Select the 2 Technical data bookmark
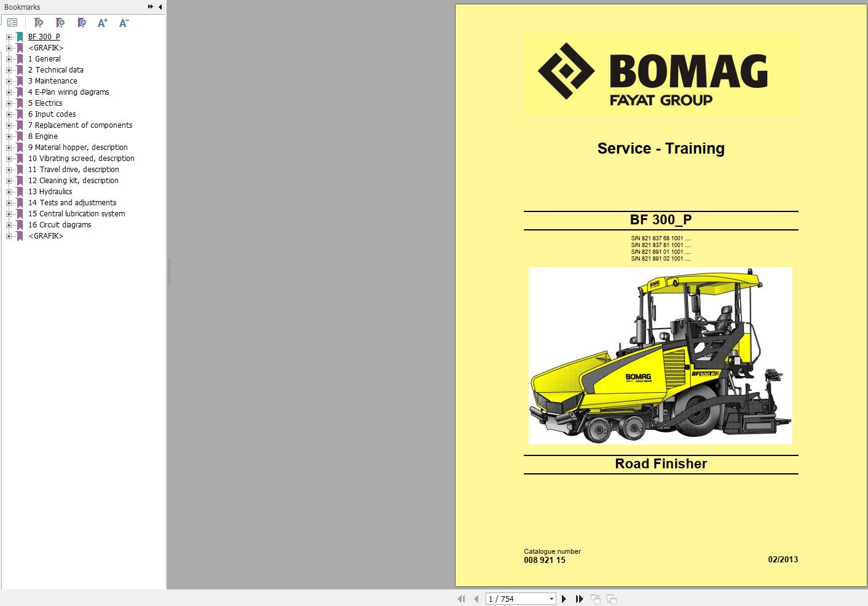Screen dimensions: 868x606 click(56, 69)
